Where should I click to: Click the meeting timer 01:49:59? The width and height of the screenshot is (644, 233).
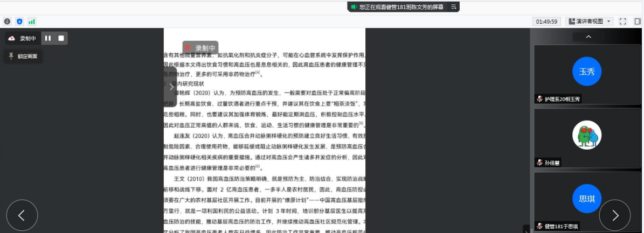click(x=546, y=22)
